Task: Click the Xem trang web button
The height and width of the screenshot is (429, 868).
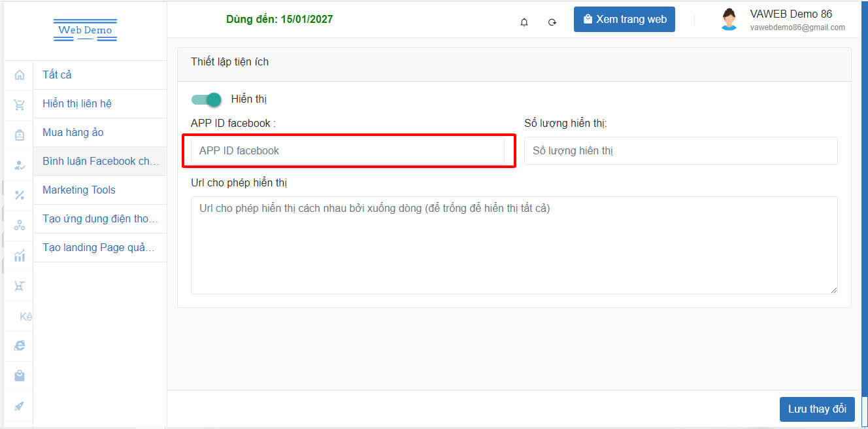Action: [624, 20]
